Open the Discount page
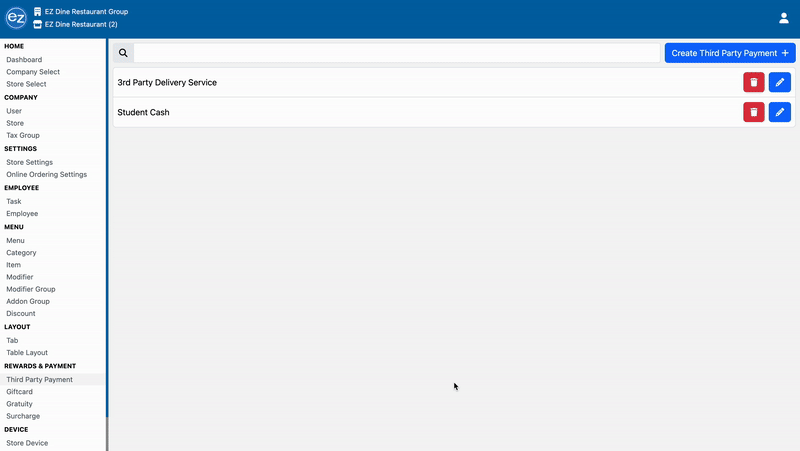 (20, 314)
